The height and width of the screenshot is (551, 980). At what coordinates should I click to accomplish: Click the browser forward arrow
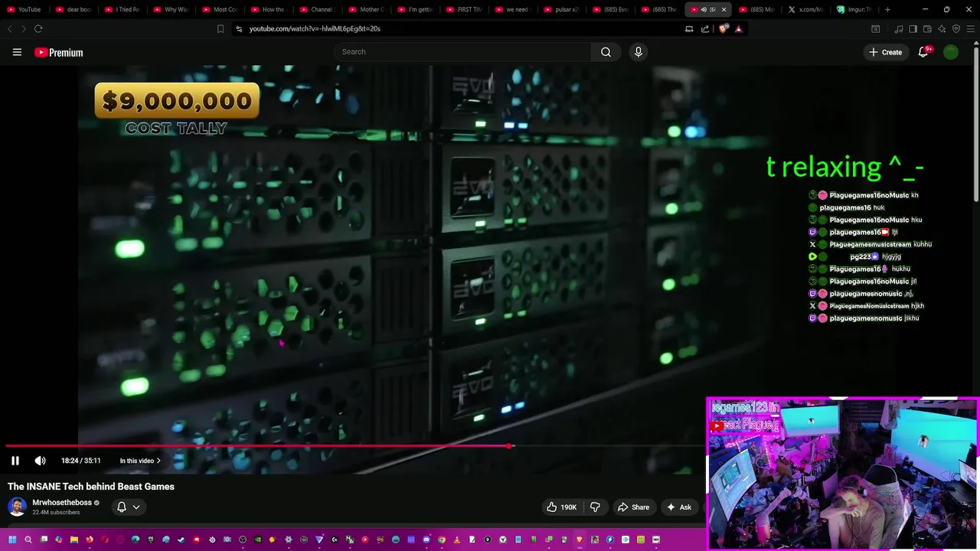tap(23, 28)
